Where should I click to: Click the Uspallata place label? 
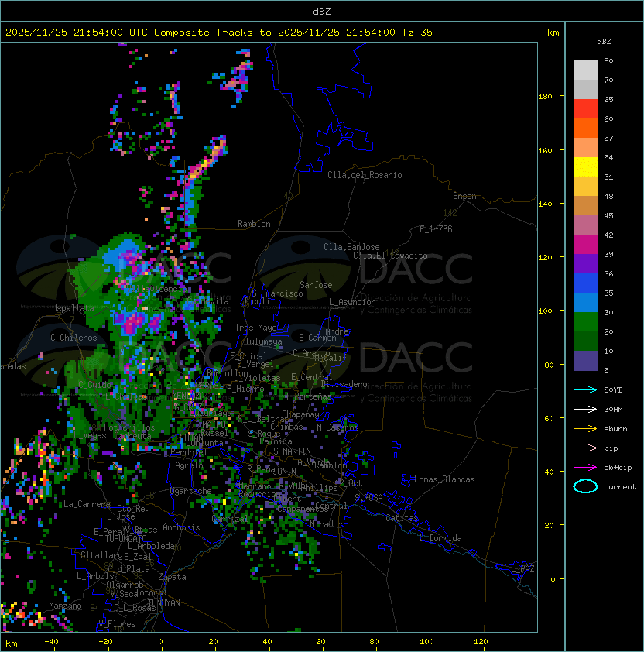[73, 308]
